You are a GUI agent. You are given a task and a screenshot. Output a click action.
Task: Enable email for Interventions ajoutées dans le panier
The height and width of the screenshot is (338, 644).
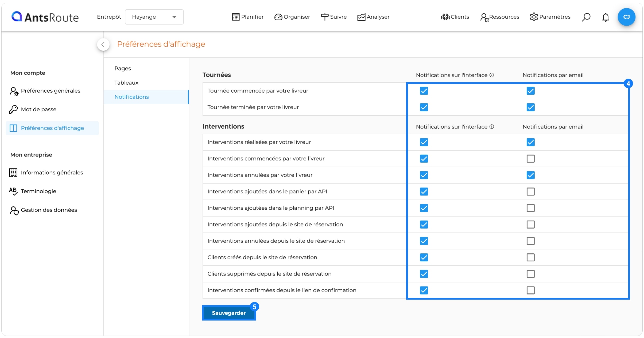(530, 191)
